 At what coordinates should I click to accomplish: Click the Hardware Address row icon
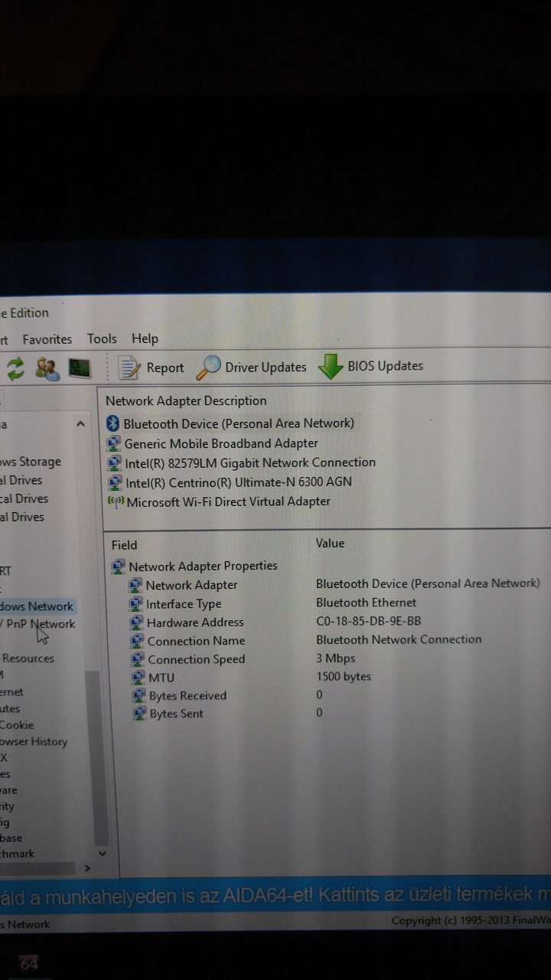pyautogui.click(x=136, y=622)
